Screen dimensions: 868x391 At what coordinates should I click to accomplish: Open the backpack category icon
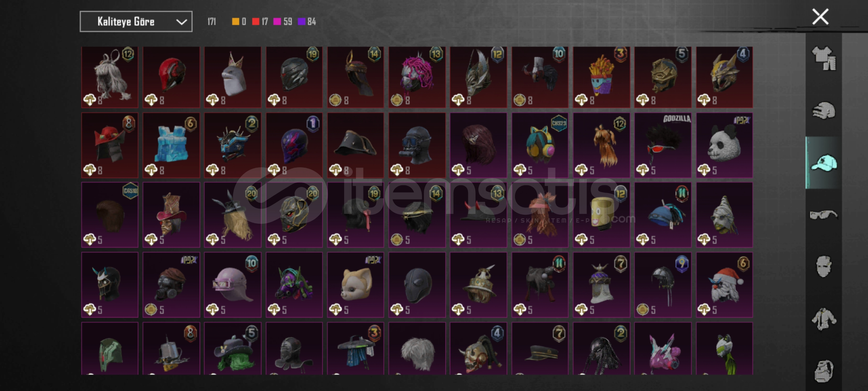[824, 371]
